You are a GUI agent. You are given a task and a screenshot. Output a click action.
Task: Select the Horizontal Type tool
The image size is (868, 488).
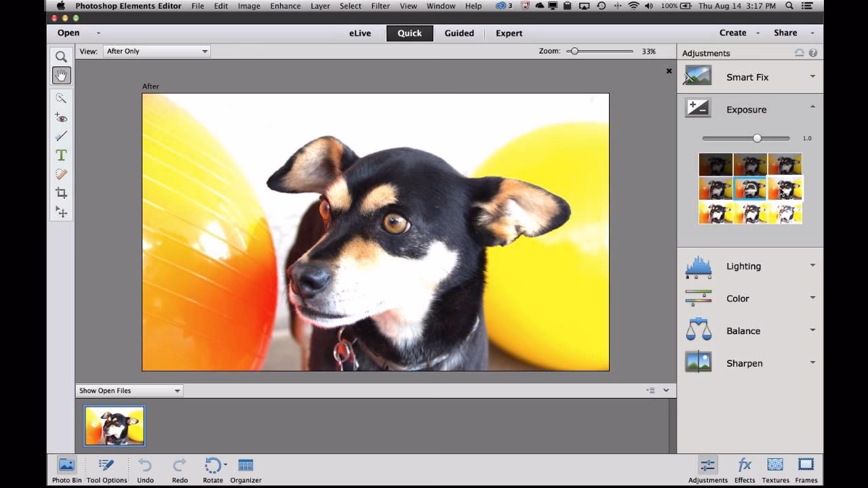(61, 155)
